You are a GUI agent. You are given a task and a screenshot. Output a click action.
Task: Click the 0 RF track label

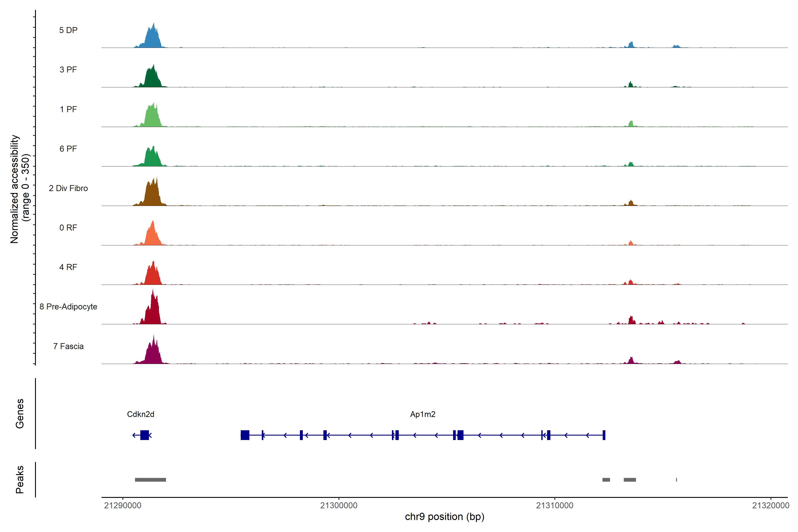68,228
